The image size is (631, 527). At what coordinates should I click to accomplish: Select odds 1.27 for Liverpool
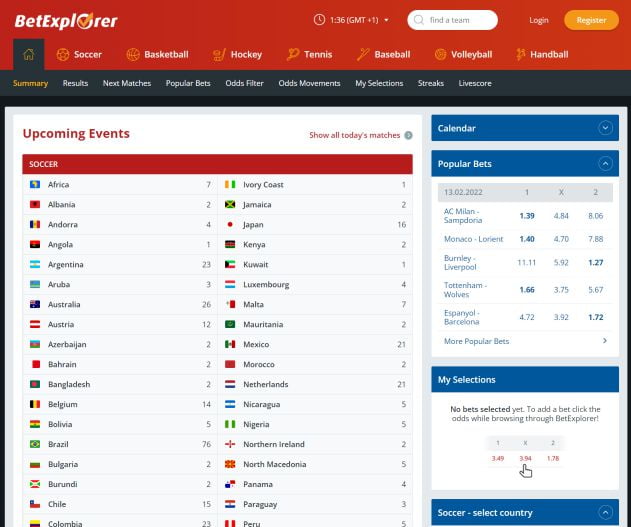click(596, 262)
